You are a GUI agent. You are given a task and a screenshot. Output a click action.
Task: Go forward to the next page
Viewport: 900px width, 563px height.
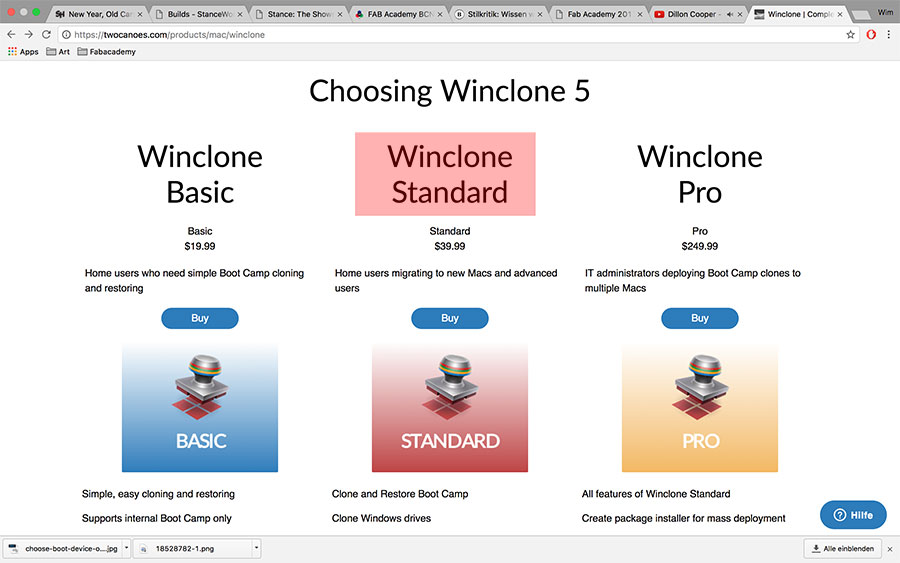pyautogui.click(x=29, y=34)
